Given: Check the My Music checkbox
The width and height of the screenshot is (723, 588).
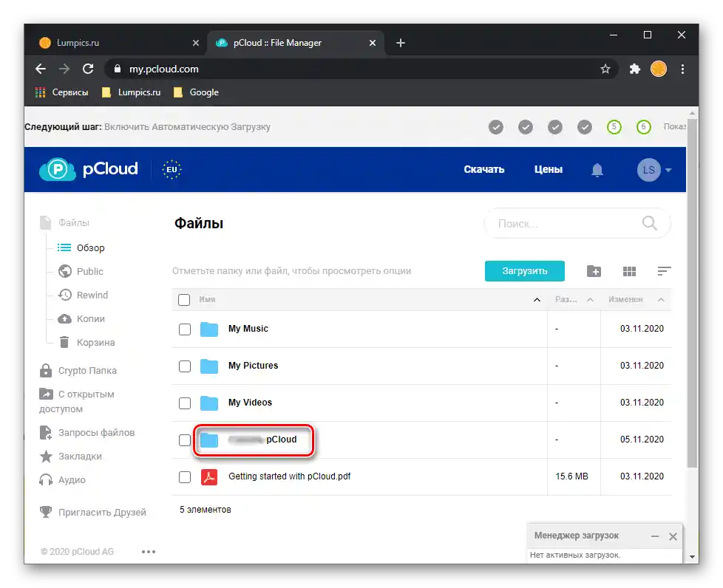Looking at the screenshot, I should coord(184,329).
